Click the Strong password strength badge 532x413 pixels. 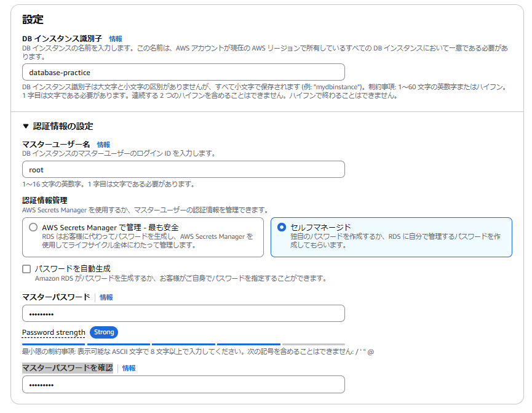pyautogui.click(x=104, y=332)
